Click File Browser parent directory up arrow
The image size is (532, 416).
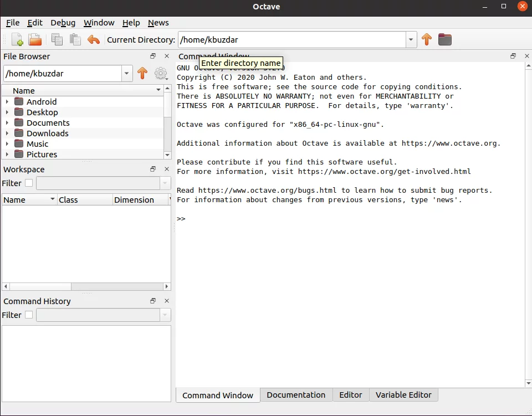point(142,73)
